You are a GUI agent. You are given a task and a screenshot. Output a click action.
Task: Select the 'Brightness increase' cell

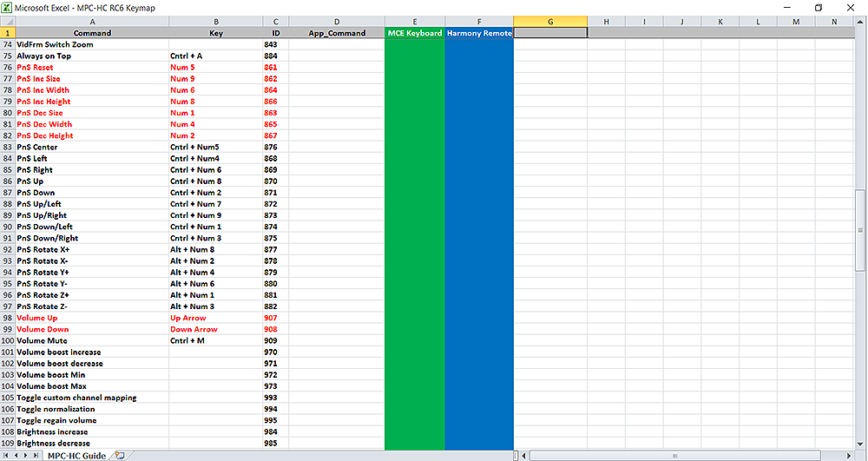92,431
